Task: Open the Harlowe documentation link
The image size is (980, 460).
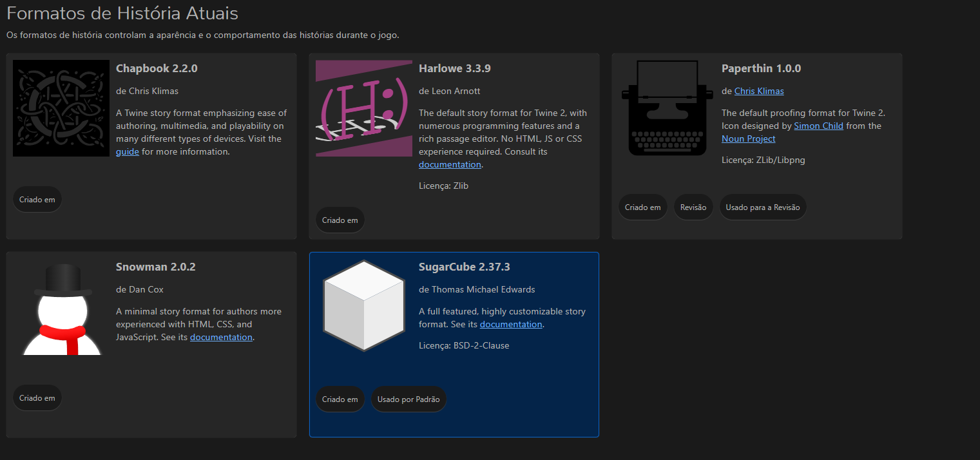Action: pyautogui.click(x=450, y=164)
